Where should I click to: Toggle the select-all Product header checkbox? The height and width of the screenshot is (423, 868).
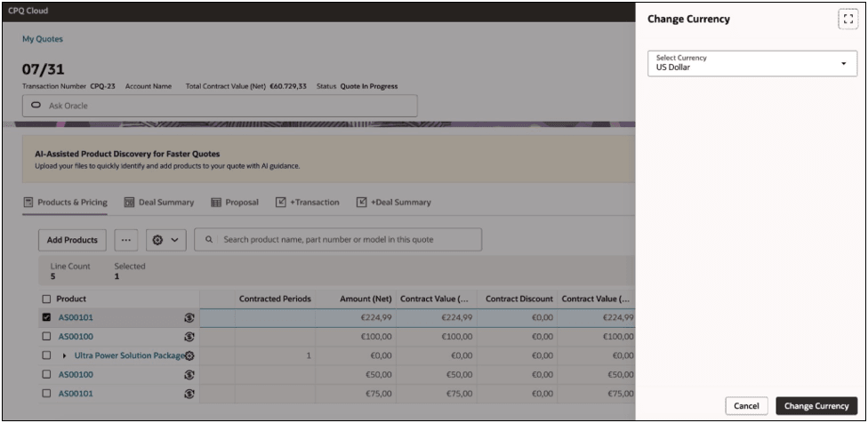(46, 299)
